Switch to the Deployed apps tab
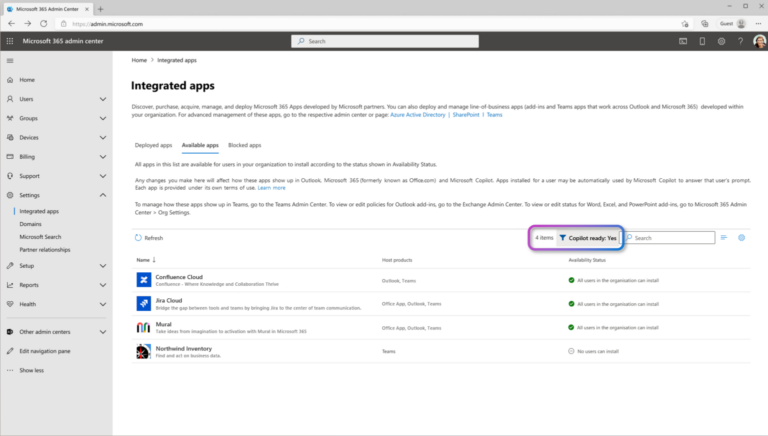768x436 pixels. pyautogui.click(x=153, y=145)
